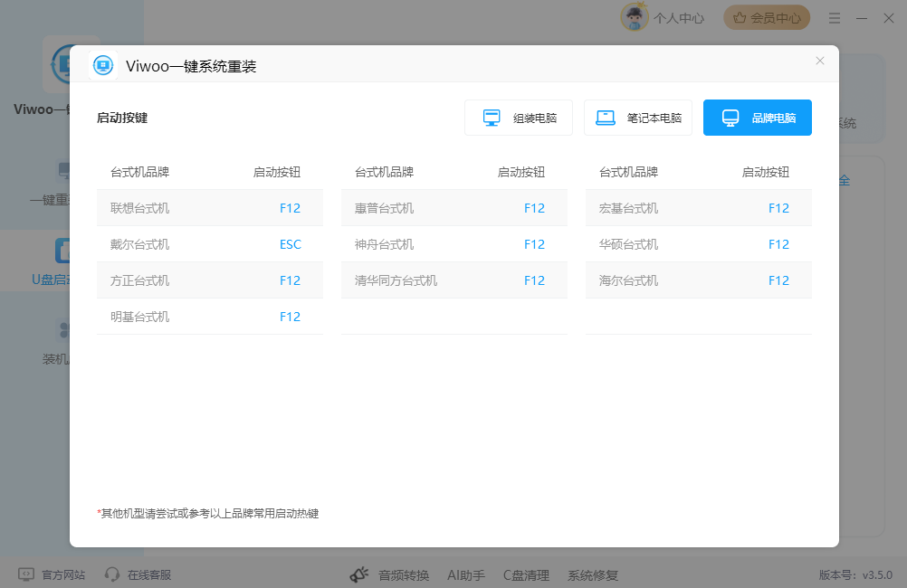Click 海尔台式机 row

pos(699,280)
